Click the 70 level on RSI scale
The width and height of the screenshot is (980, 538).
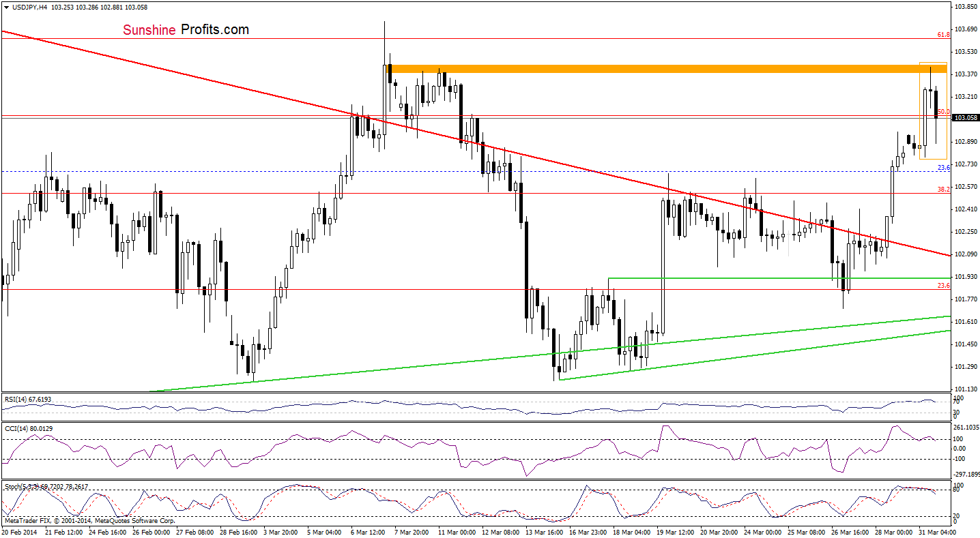[957, 402]
